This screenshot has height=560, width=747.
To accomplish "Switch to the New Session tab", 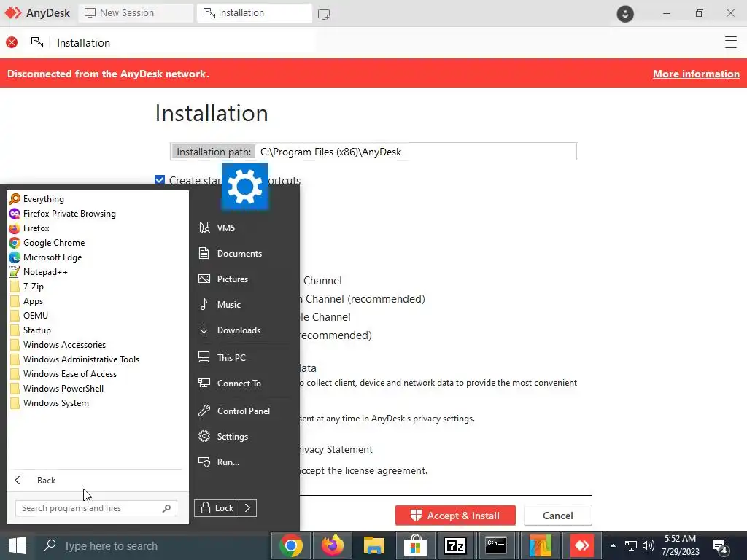I will point(136,13).
